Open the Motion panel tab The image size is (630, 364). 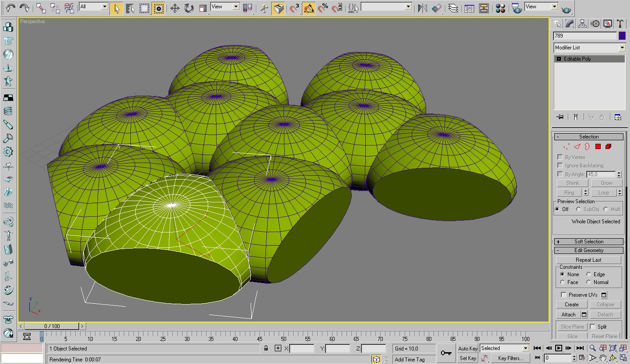(595, 24)
